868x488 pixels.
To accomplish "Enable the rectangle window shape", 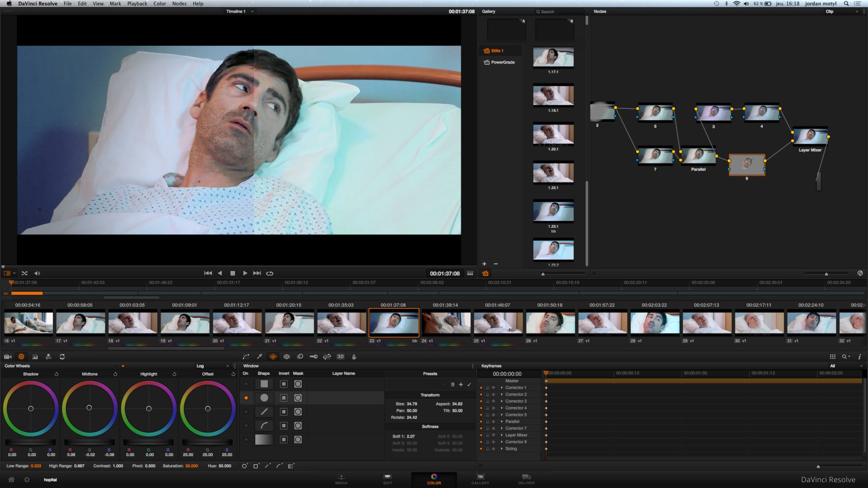I will 264,384.
